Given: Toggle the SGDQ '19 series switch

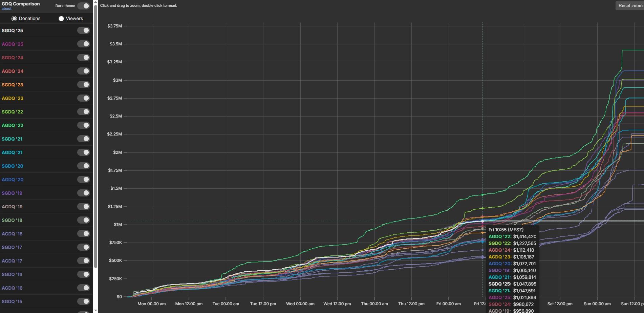Looking at the screenshot, I should [x=83, y=193].
